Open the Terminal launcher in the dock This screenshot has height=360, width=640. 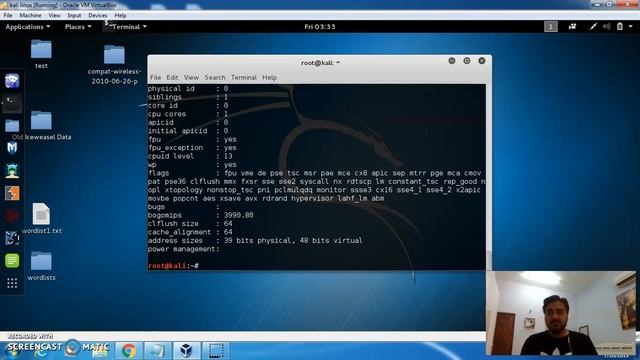point(12,102)
